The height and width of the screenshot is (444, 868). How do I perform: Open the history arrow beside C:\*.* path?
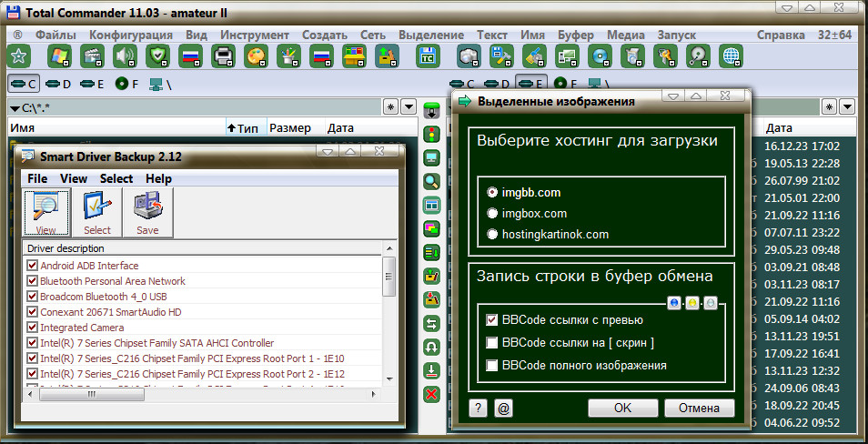point(409,106)
